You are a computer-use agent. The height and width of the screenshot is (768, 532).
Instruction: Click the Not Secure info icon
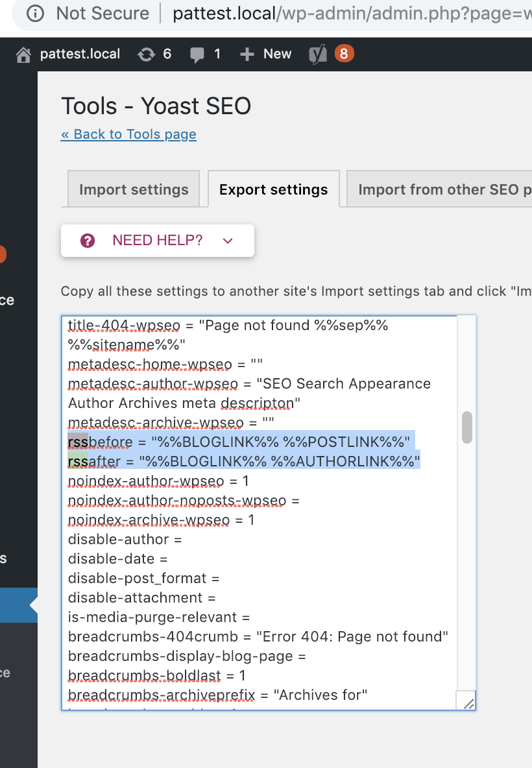tap(34, 14)
